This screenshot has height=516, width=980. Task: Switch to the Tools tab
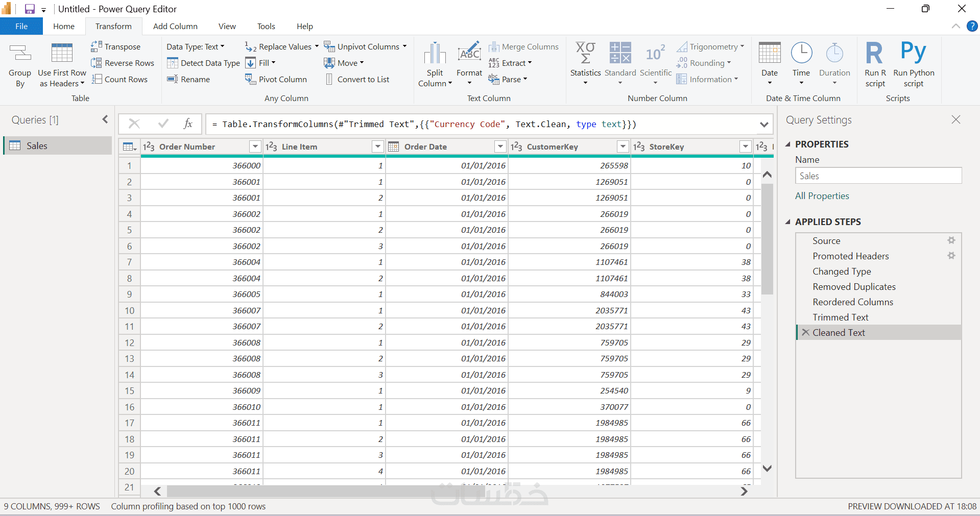click(x=266, y=26)
